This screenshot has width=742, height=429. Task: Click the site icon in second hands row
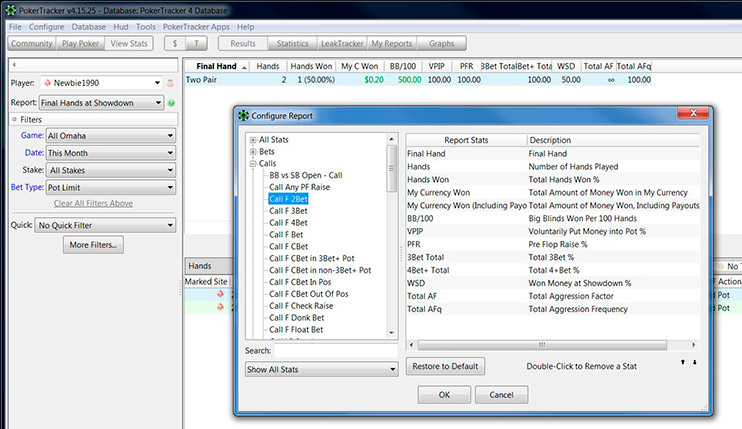point(220,307)
